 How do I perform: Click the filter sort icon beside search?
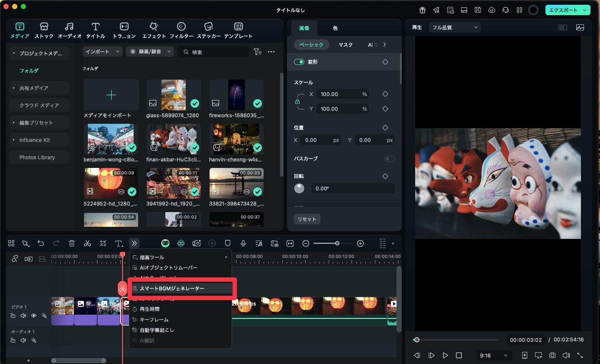point(258,52)
